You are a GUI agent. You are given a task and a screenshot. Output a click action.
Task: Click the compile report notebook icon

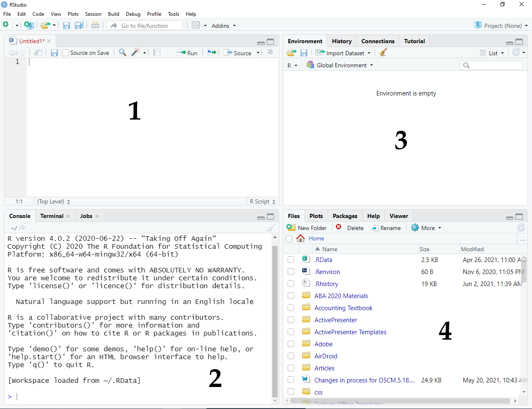coord(157,52)
